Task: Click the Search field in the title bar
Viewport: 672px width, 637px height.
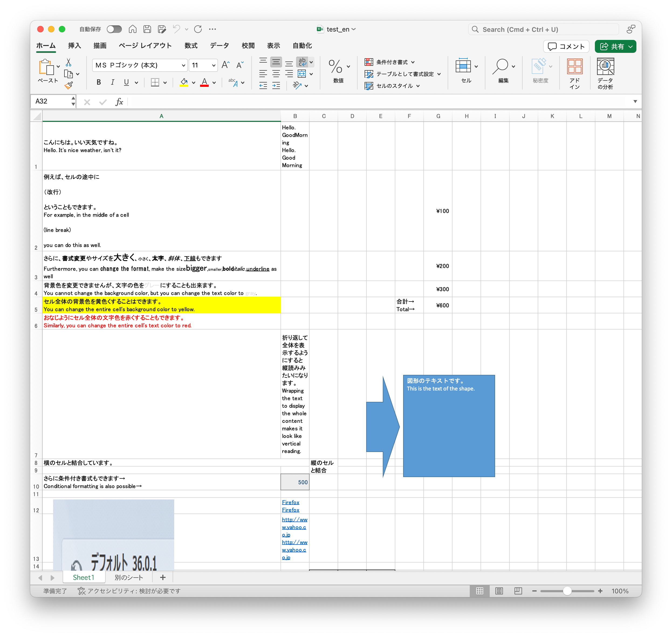Action: [x=543, y=30]
